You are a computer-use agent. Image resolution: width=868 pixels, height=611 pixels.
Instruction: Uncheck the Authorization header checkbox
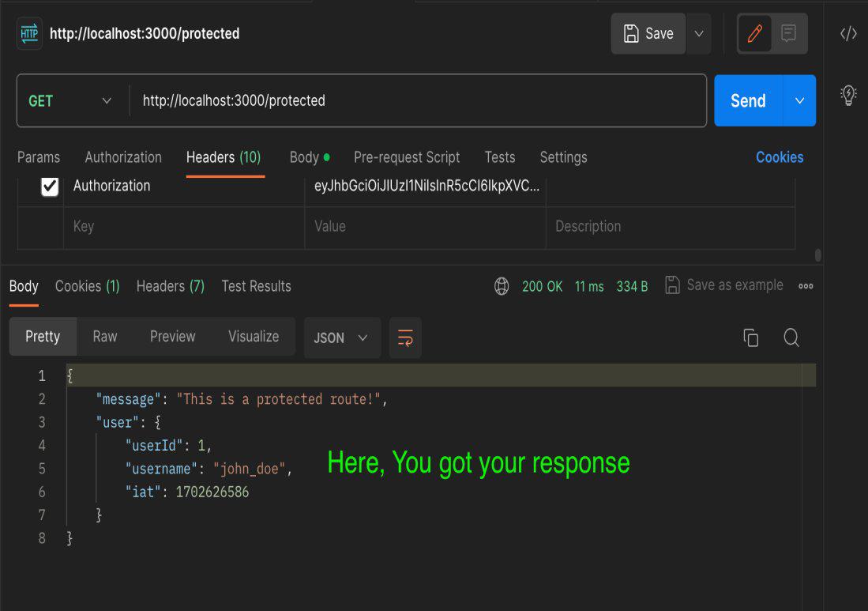click(50, 187)
